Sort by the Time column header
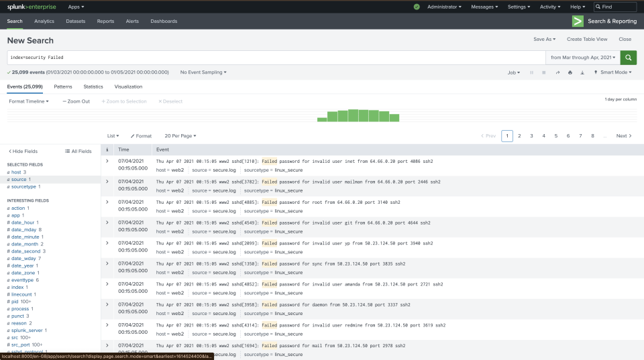The height and width of the screenshot is (360, 644). point(123,149)
